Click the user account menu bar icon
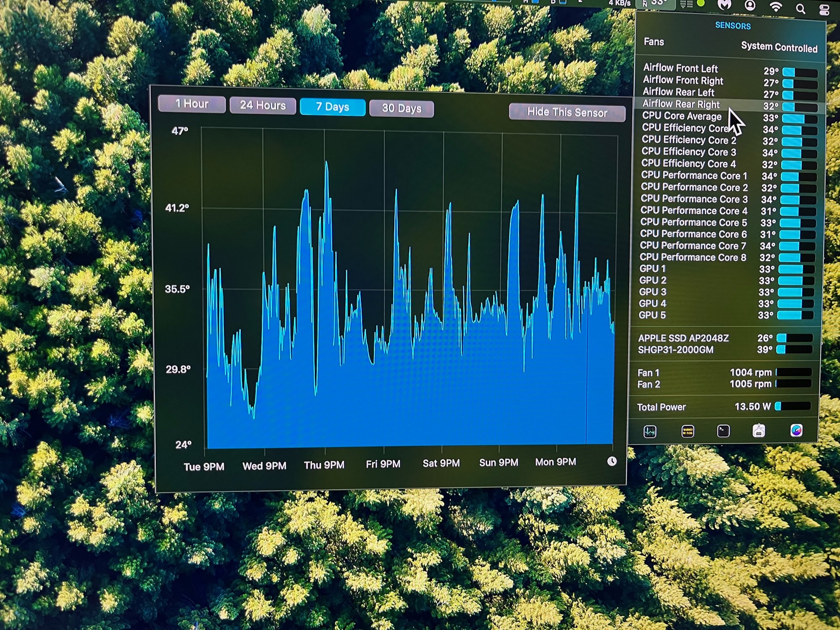The width and height of the screenshot is (840, 630). tap(750, 5)
